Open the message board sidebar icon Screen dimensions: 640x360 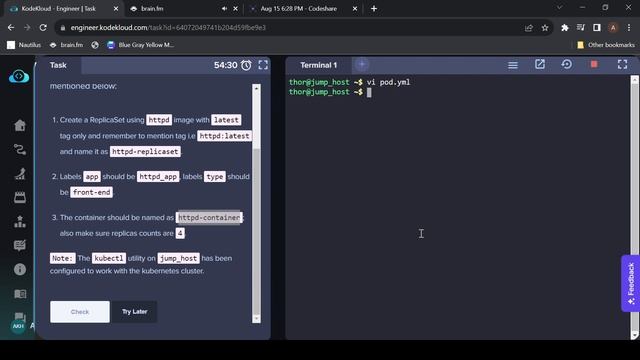tap(20, 245)
